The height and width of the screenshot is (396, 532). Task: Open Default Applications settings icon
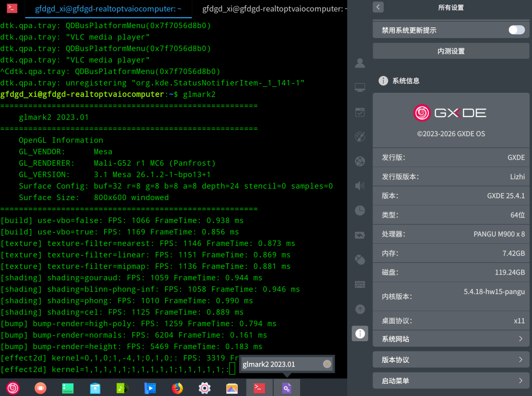[360, 112]
